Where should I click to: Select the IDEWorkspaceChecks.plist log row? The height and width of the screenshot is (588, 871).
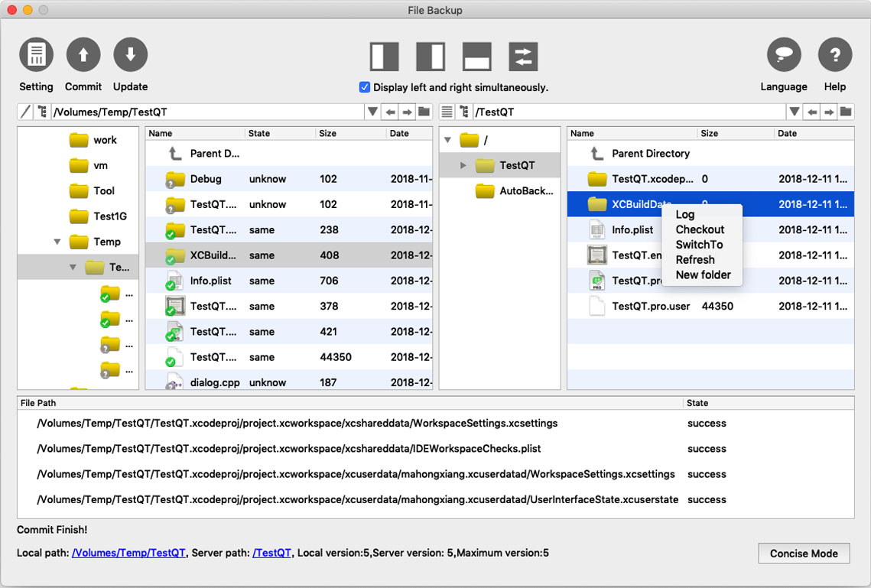pos(436,449)
